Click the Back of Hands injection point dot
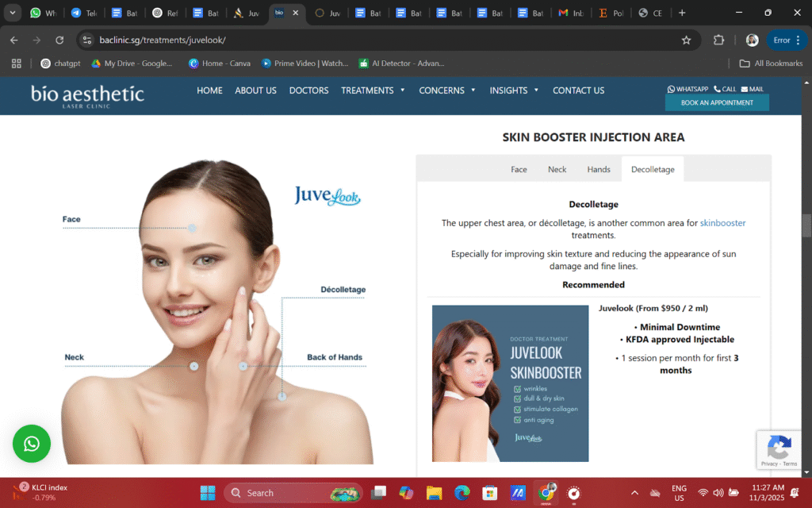 [243, 366]
